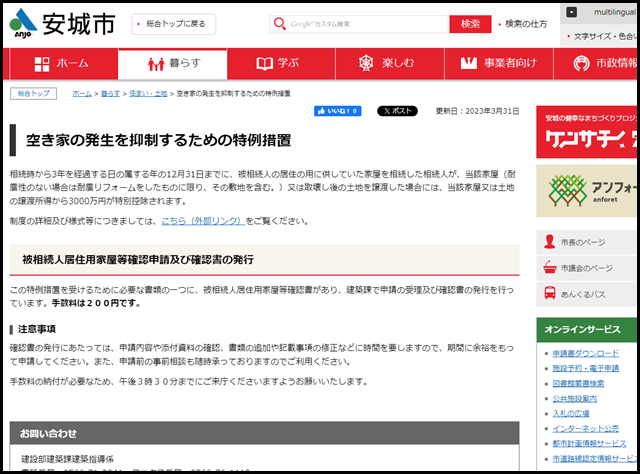Click the 住まい・土地 breadcrumb link

coord(148,93)
